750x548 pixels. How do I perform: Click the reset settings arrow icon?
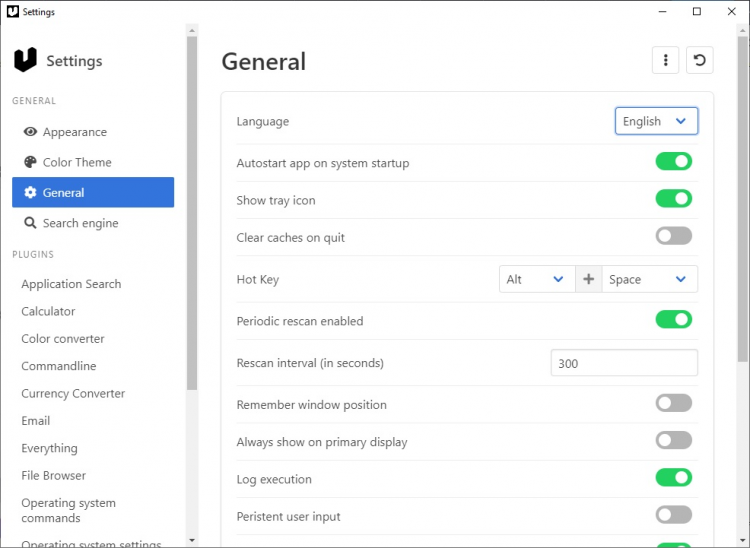(700, 60)
